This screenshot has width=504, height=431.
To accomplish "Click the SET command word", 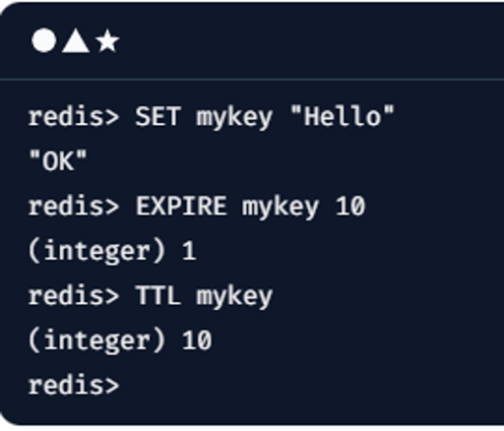I will [x=157, y=116].
